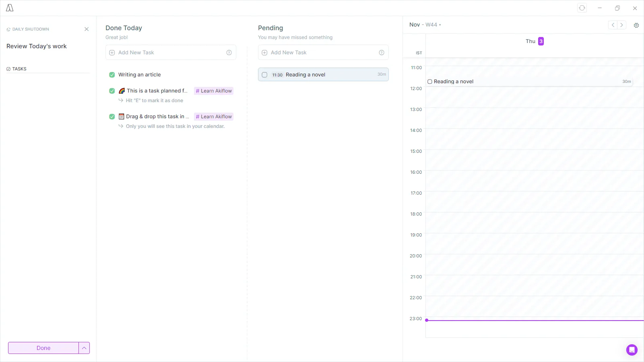Go to next day in calendar

[x=622, y=25]
